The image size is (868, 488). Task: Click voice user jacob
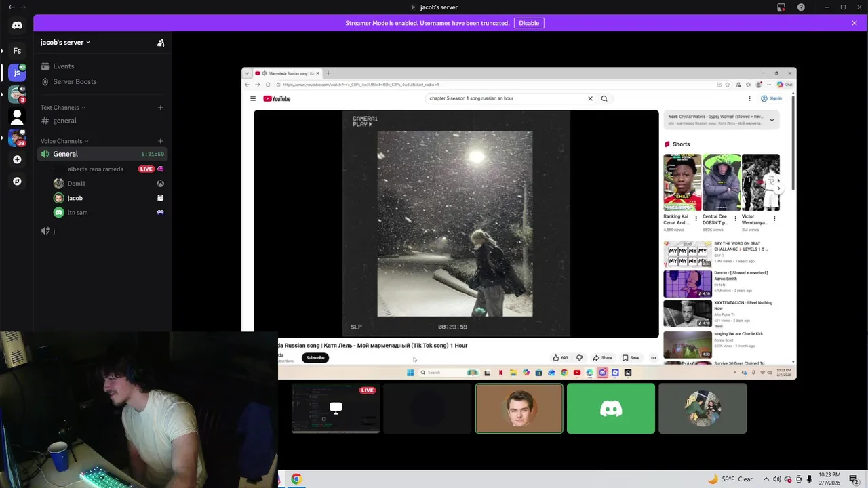[x=108, y=198]
